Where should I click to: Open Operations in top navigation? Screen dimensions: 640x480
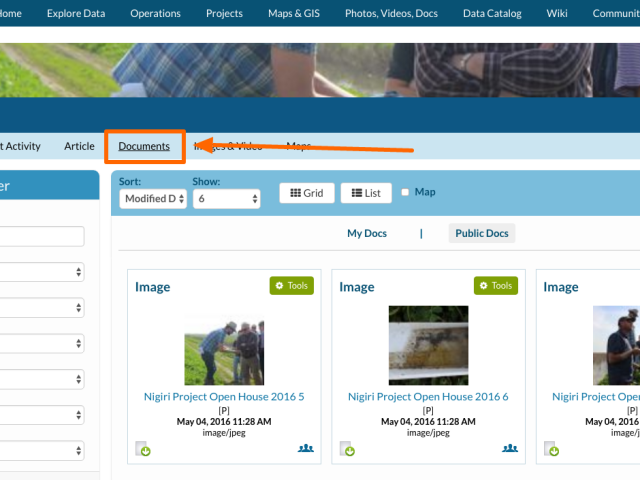point(156,13)
